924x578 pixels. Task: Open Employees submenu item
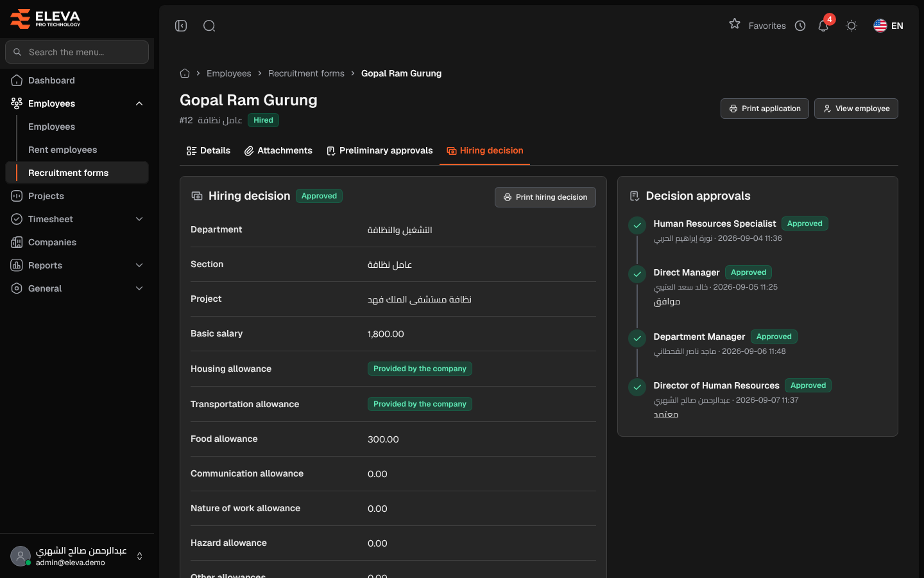[x=51, y=127]
